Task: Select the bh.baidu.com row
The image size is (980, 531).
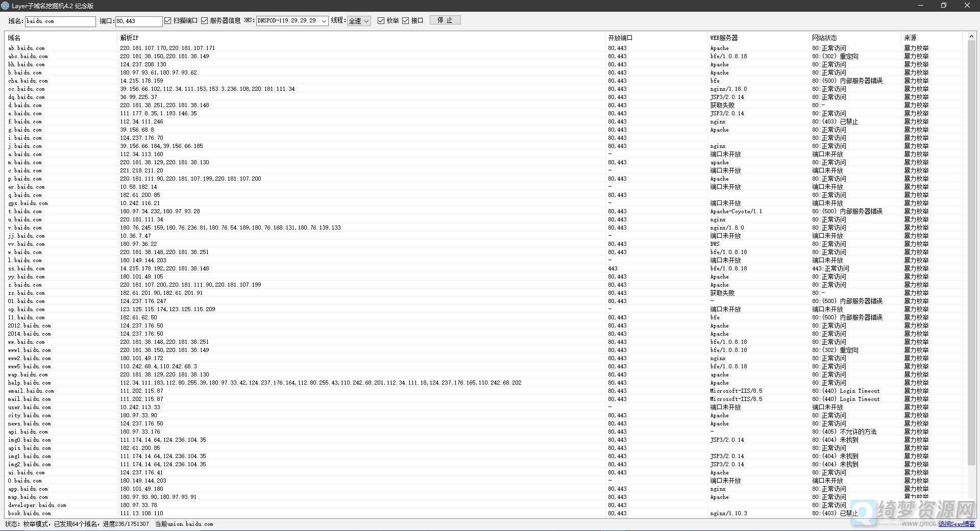Action: coord(485,64)
